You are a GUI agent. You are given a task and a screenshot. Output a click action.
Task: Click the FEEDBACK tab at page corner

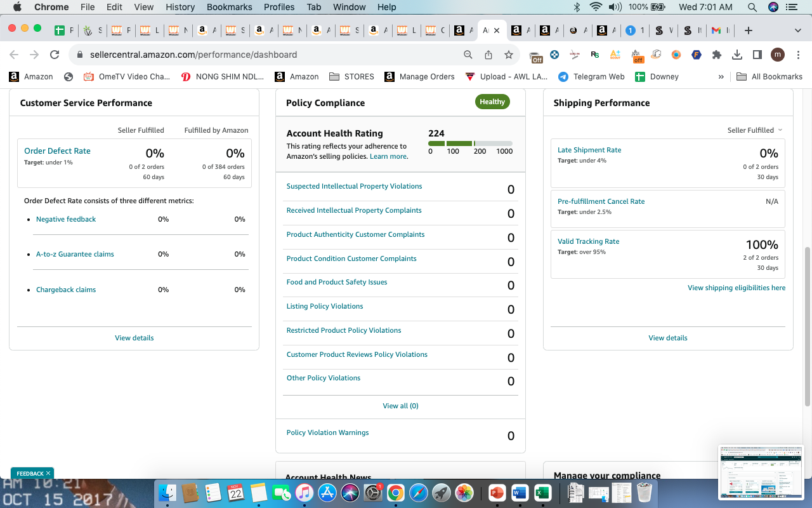(x=32, y=473)
